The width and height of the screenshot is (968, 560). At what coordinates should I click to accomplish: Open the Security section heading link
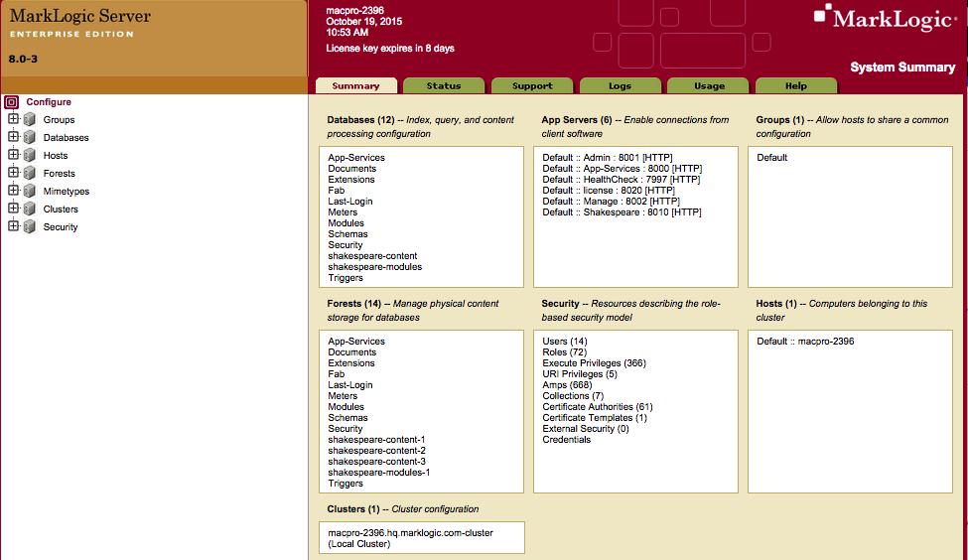tap(560, 304)
